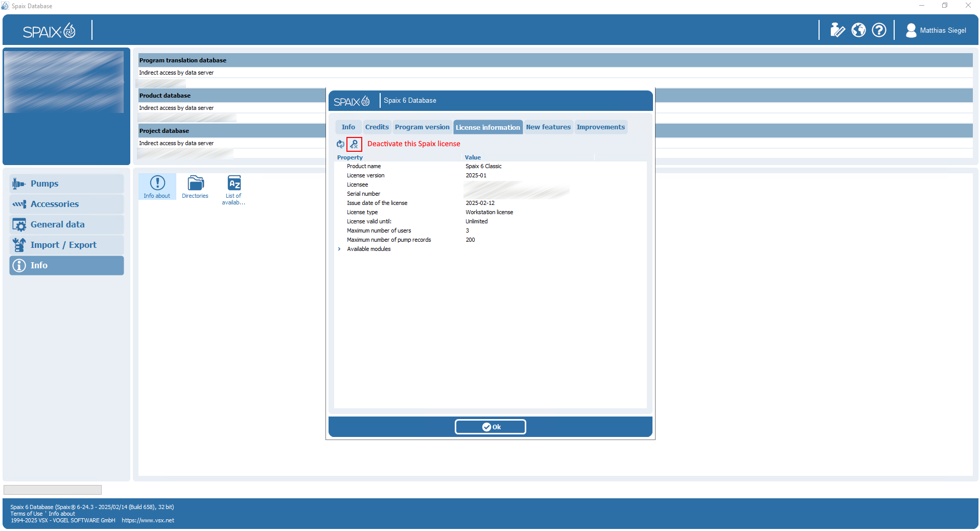Switch to the Info tab in dialog
Screen dimensions: 980x531
coord(348,127)
